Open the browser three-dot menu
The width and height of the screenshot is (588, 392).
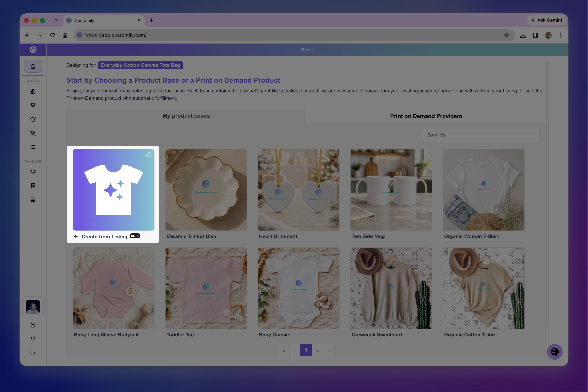pos(561,35)
